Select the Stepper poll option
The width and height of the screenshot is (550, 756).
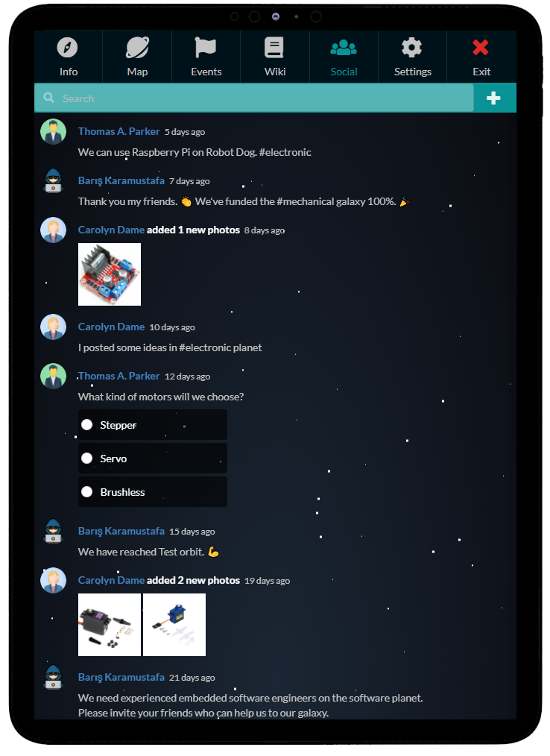coord(152,425)
